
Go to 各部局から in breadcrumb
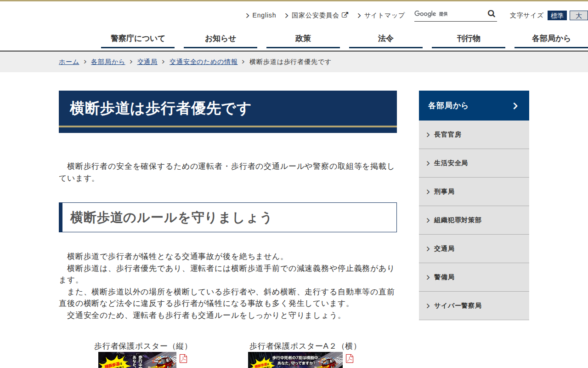108,62
